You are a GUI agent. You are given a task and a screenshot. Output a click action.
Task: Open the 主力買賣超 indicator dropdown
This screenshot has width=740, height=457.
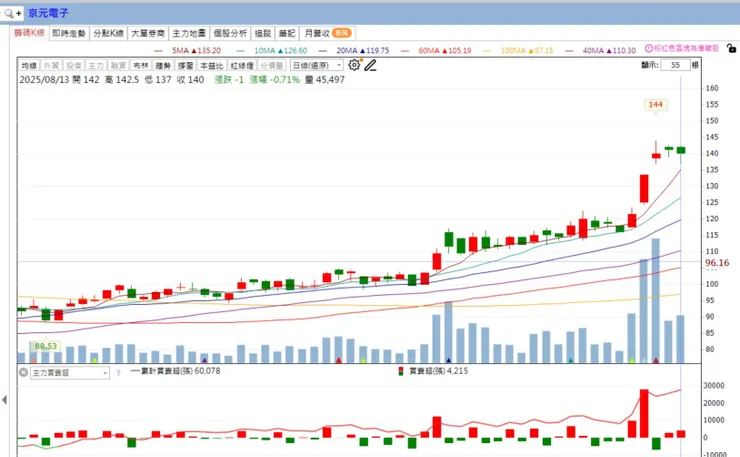[70, 373]
